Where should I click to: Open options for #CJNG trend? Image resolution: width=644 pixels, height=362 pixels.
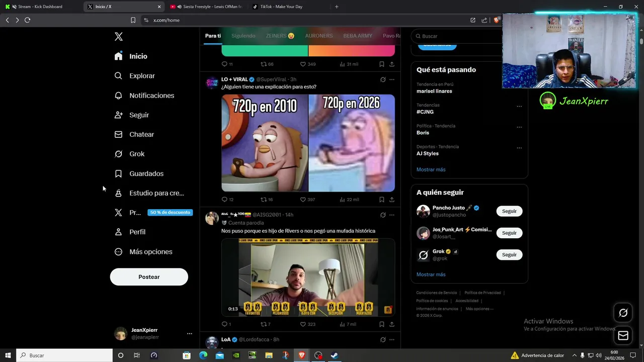519,107
